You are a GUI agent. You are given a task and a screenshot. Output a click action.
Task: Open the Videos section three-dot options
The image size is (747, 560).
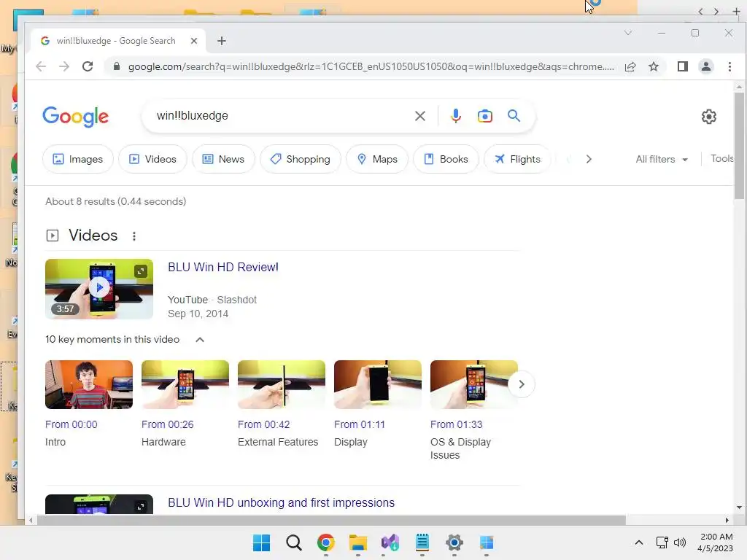[134, 236]
